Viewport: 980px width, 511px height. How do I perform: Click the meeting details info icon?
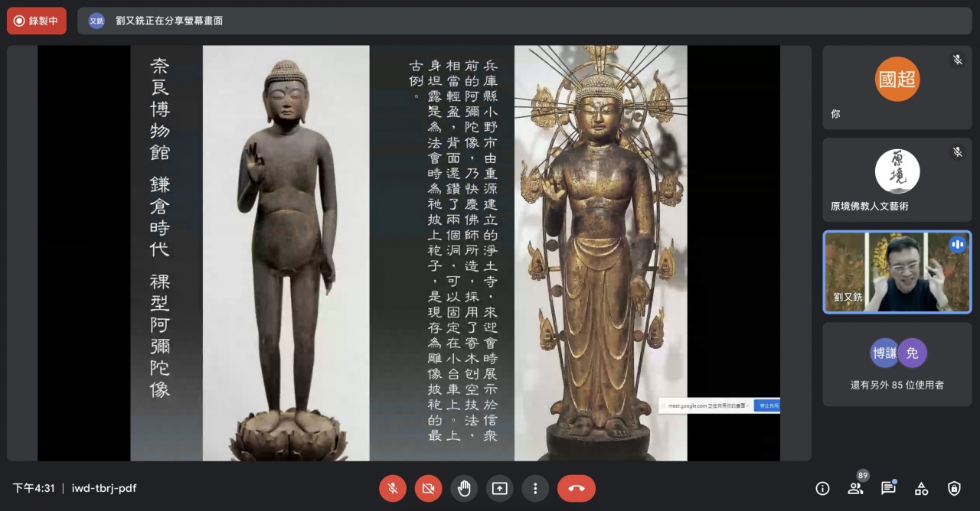pos(822,488)
